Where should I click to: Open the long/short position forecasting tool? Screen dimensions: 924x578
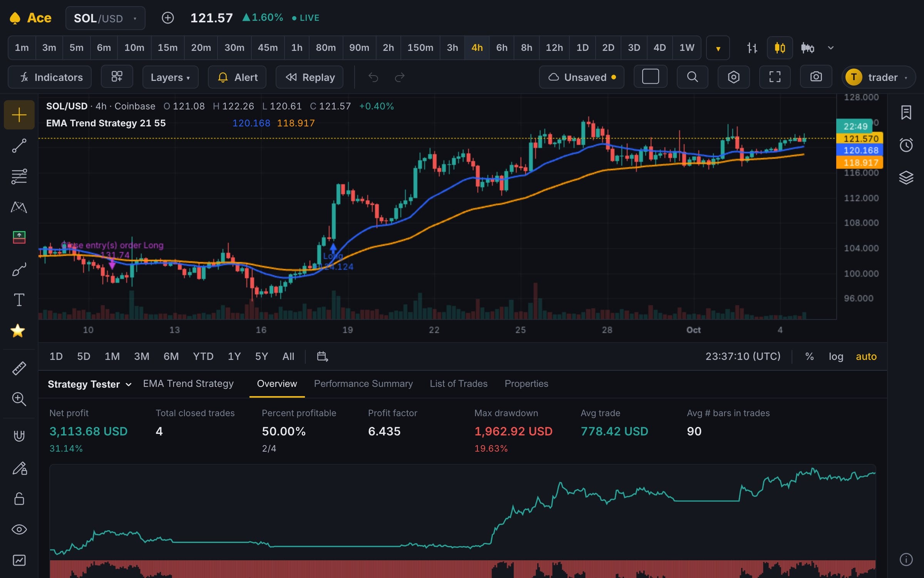(x=19, y=237)
